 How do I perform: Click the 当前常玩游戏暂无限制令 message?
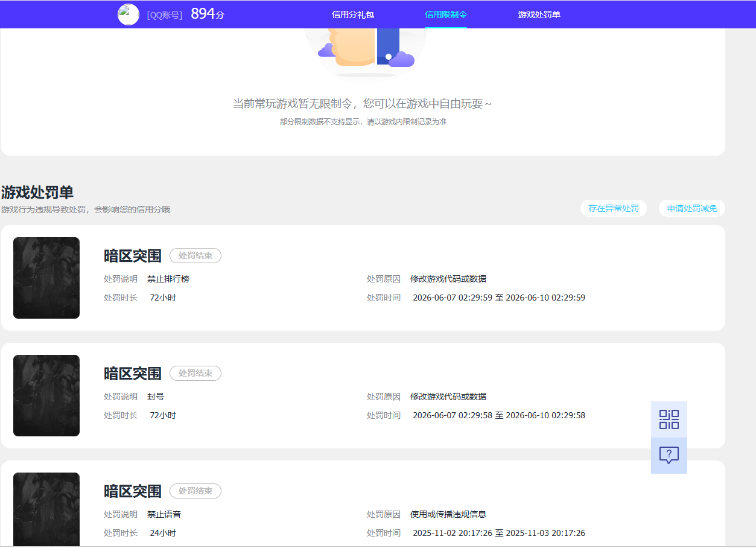tap(363, 104)
